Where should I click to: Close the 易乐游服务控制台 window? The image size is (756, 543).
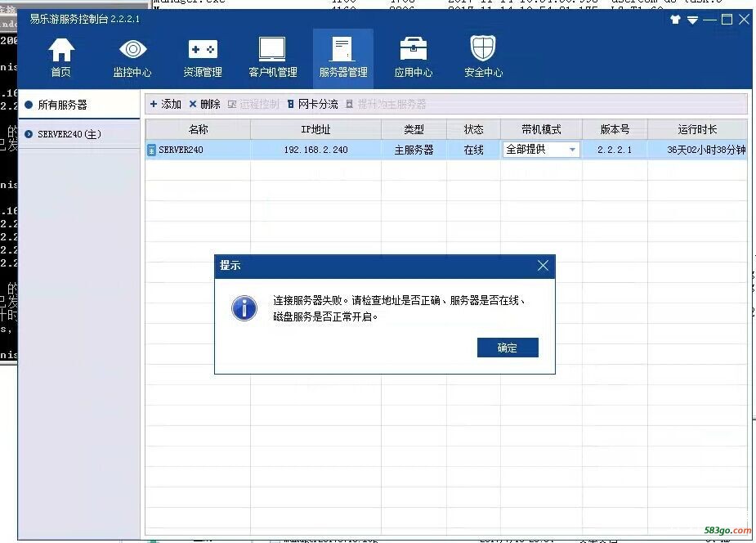(x=744, y=20)
